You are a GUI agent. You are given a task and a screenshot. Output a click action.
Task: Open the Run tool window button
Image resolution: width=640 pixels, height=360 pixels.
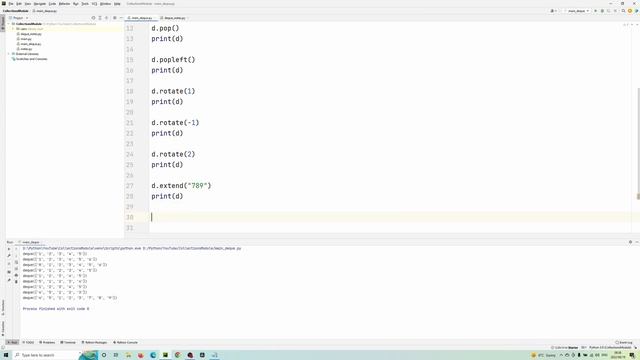(13, 342)
